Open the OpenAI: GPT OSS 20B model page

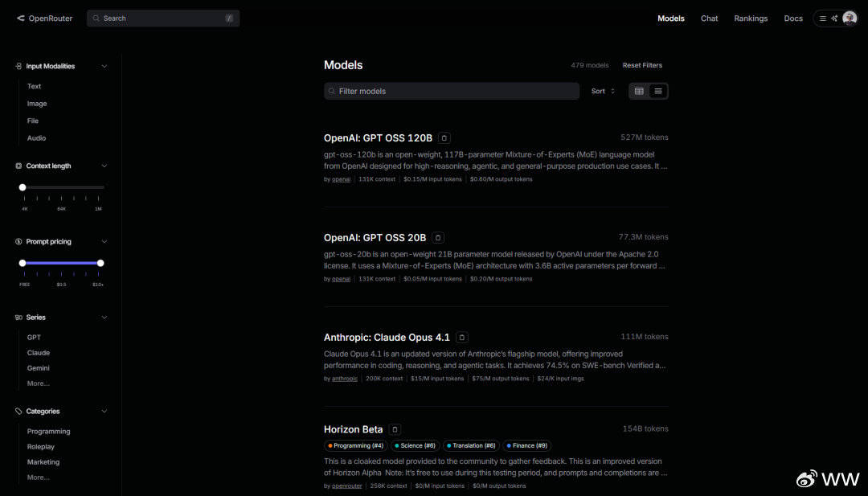(x=375, y=237)
